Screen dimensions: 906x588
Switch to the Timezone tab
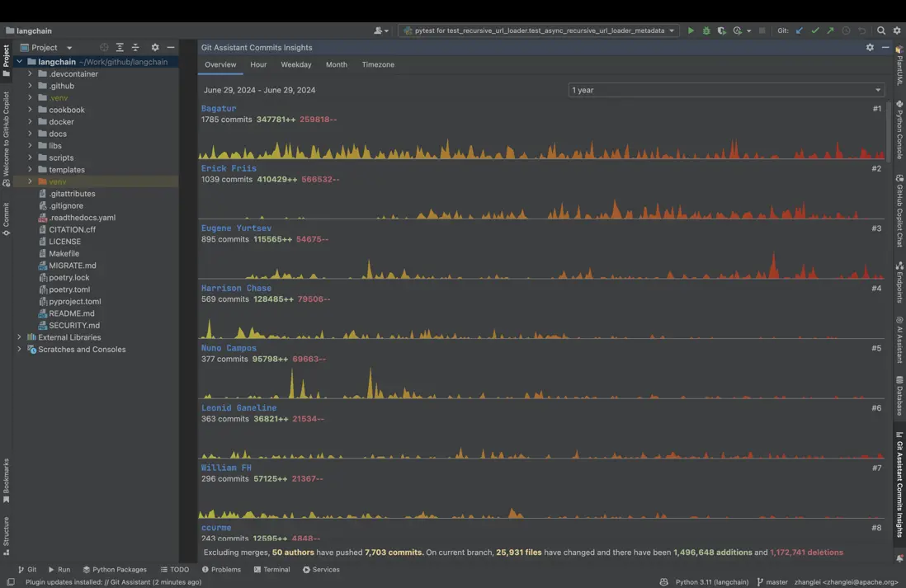pos(378,64)
